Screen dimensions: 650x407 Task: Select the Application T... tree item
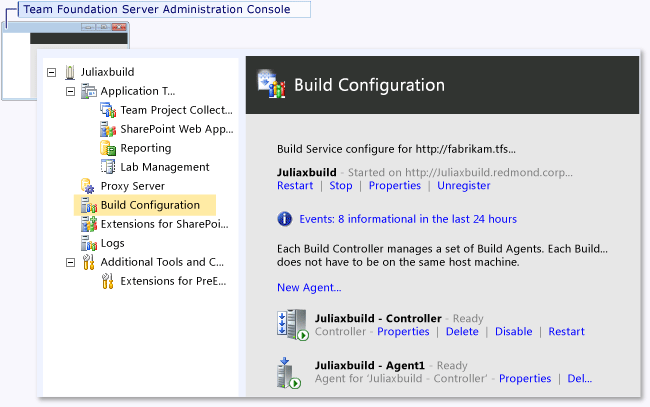138,91
